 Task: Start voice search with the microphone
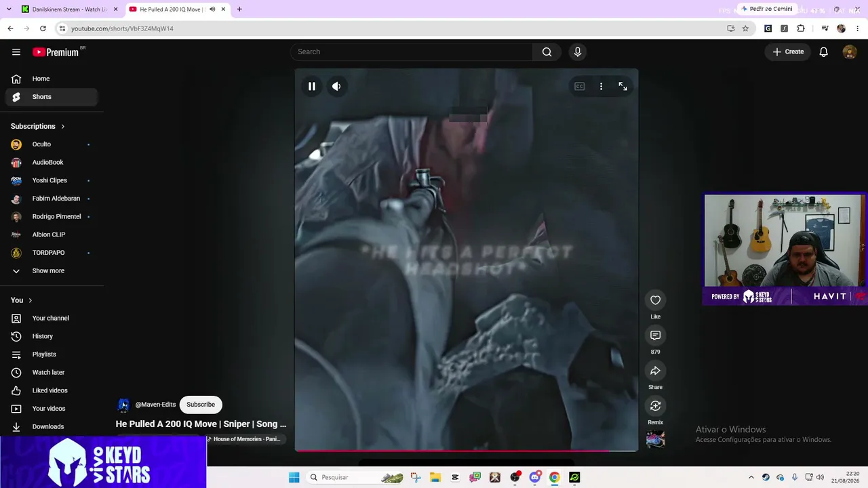[578, 52]
